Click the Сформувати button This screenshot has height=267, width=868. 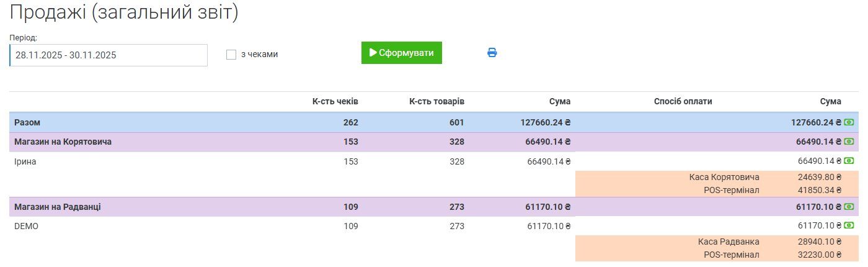(402, 53)
